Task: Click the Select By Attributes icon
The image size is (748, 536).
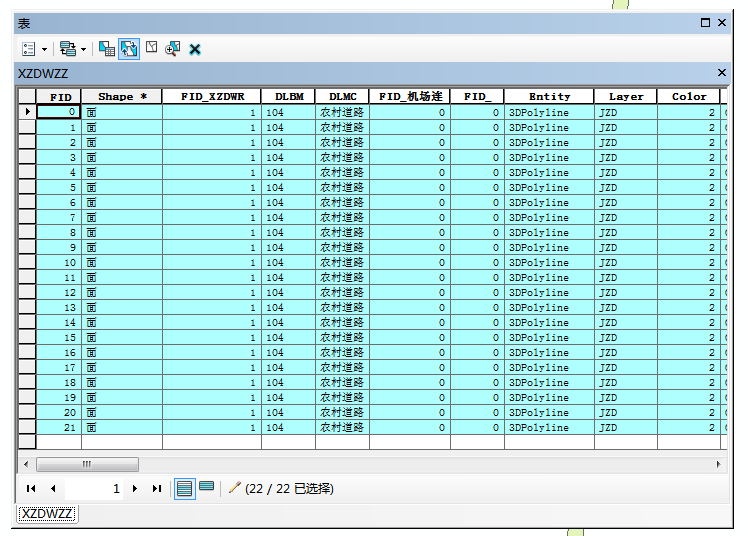Action: pyautogui.click(x=107, y=48)
